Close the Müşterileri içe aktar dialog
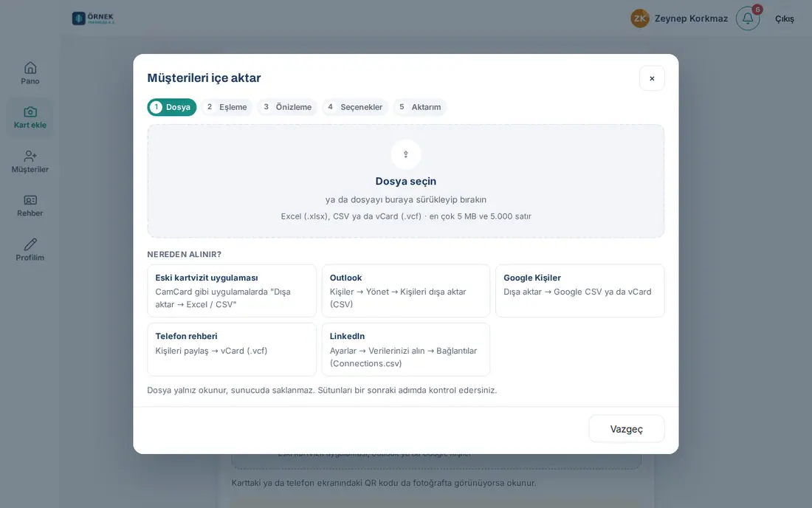Screen dimensions: 812x508 652,78
